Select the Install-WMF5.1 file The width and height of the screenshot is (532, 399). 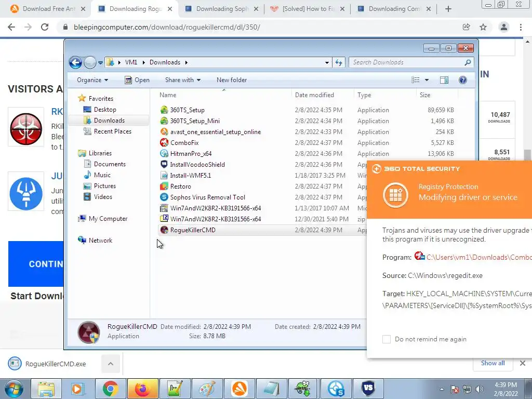coord(190,176)
